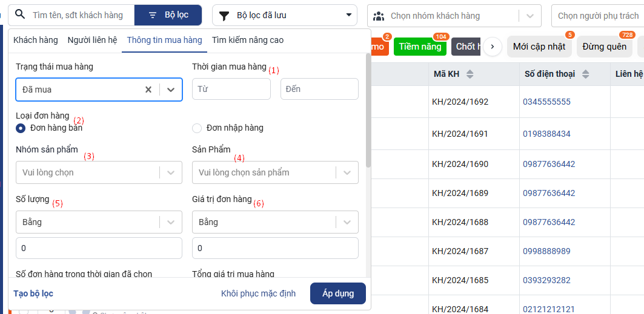Screen dimensions: 644x314
Task: Expand the 'Nhóm sản phẩm' dropdown
Action: pyautogui.click(x=170, y=172)
